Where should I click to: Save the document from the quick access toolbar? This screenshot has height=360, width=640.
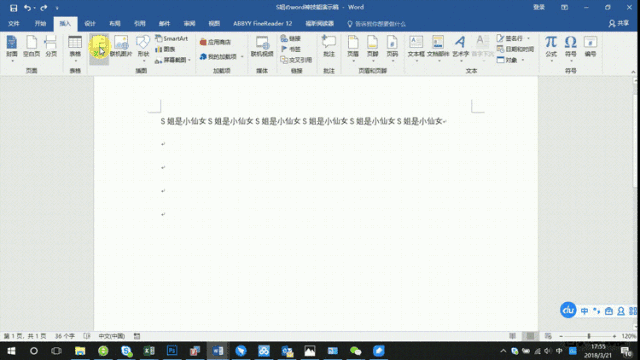13,8
